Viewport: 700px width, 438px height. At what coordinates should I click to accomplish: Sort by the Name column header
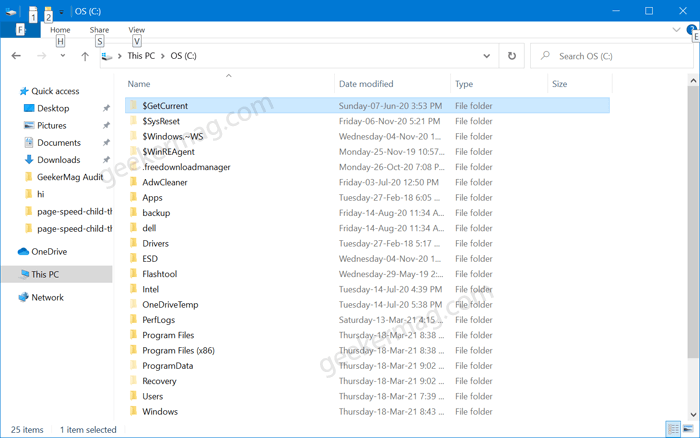pyautogui.click(x=139, y=84)
